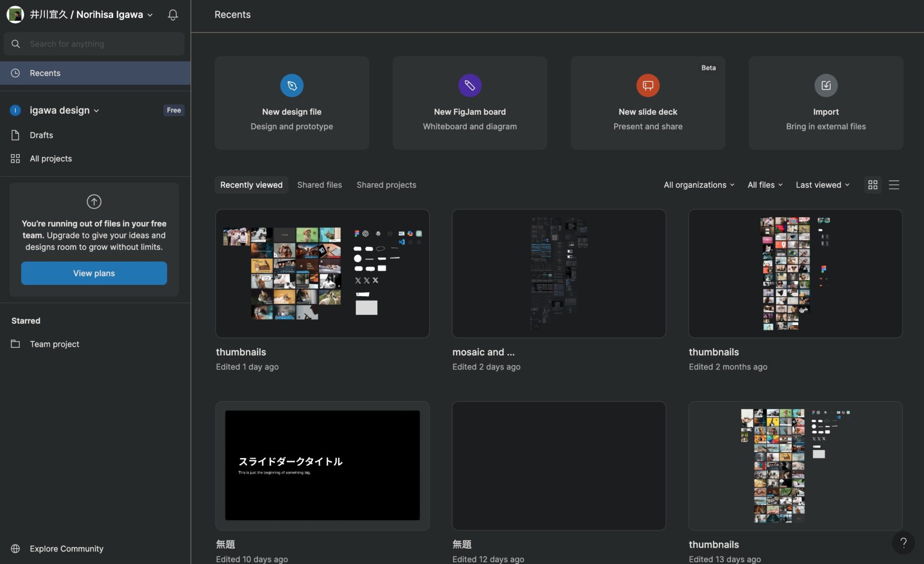Select the Recently viewed tab

252,184
